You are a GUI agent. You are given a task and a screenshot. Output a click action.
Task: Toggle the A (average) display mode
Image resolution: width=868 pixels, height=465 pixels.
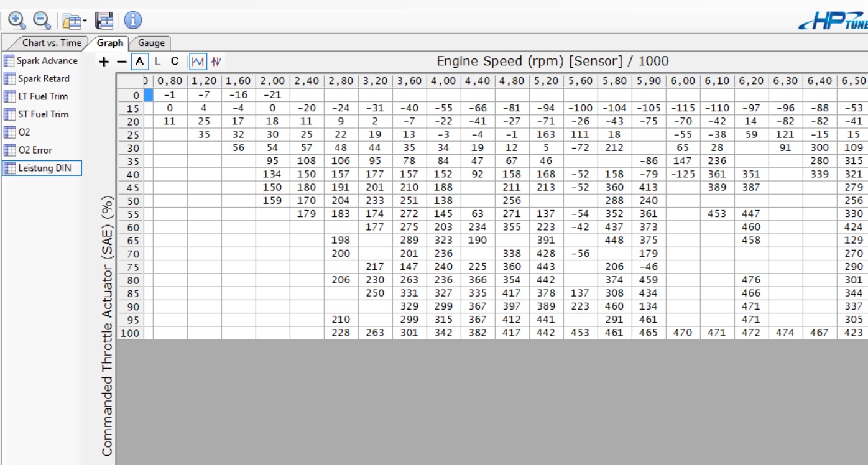pyautogui.click(x=140, y=62)
